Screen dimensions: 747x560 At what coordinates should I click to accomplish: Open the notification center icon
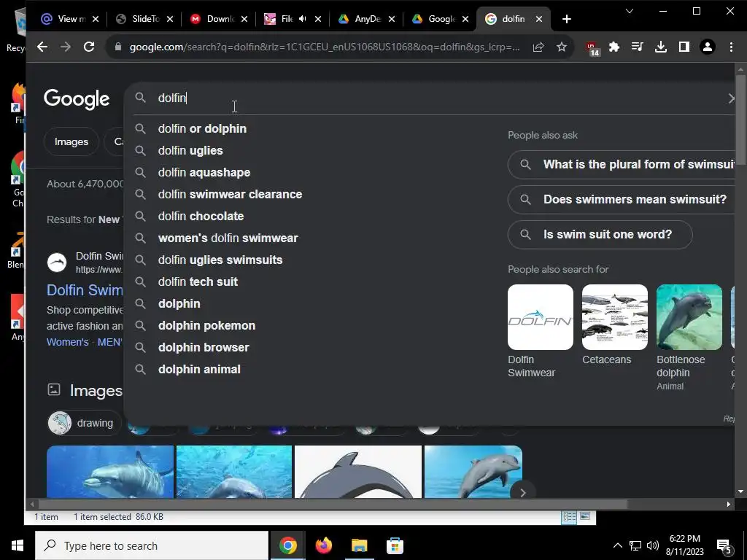click(x=724, y=546)
